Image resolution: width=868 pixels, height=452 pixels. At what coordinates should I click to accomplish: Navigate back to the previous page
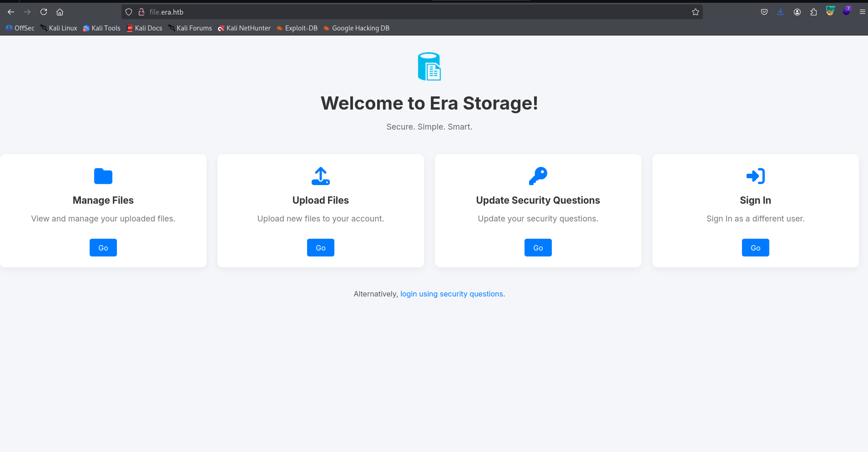point(11,12)
